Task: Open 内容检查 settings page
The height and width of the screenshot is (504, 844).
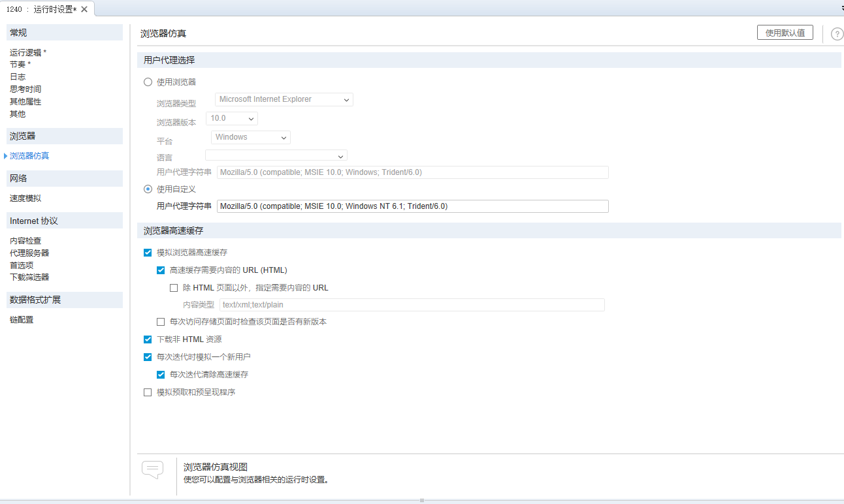Action: tap(25, 241)
